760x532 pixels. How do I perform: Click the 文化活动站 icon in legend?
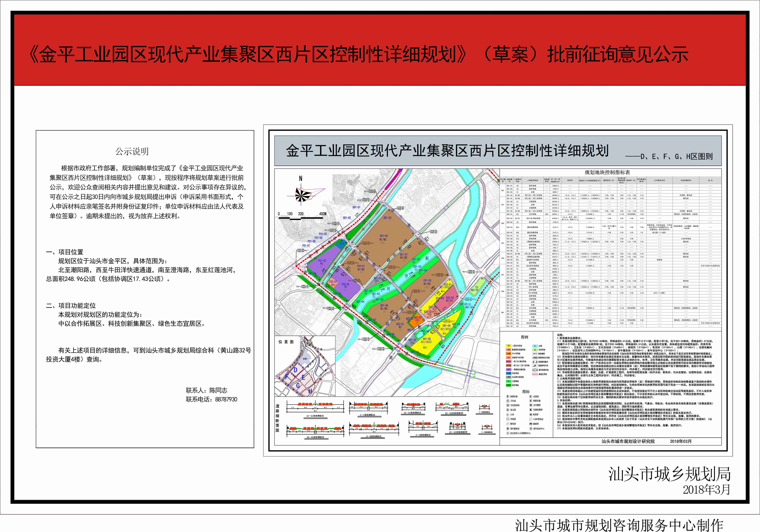pos(508,405)
